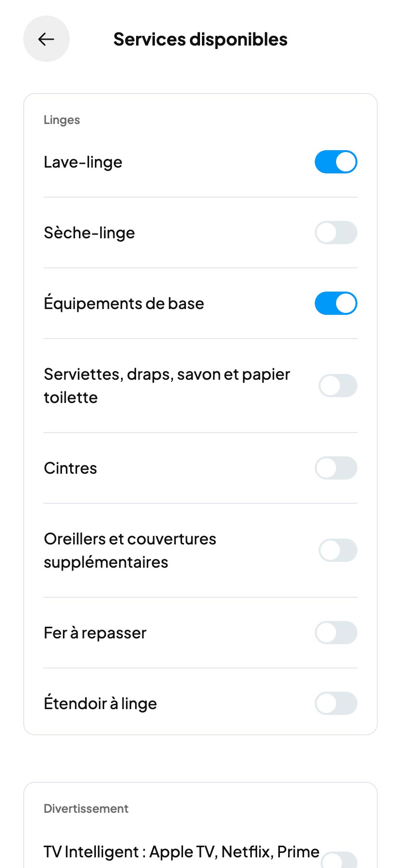Click the Étendoir à linge label
Viewport: 401px width, 868px height.
(x=100, y=703)
